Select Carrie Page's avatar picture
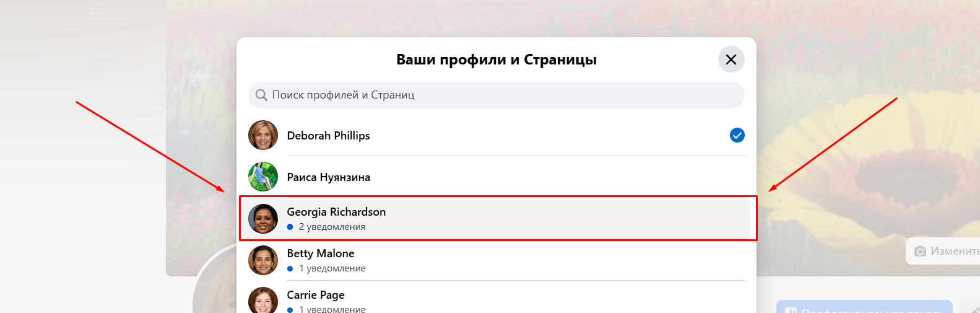The height and width of the screenshot is (313, 980). (x=263, y=301)
